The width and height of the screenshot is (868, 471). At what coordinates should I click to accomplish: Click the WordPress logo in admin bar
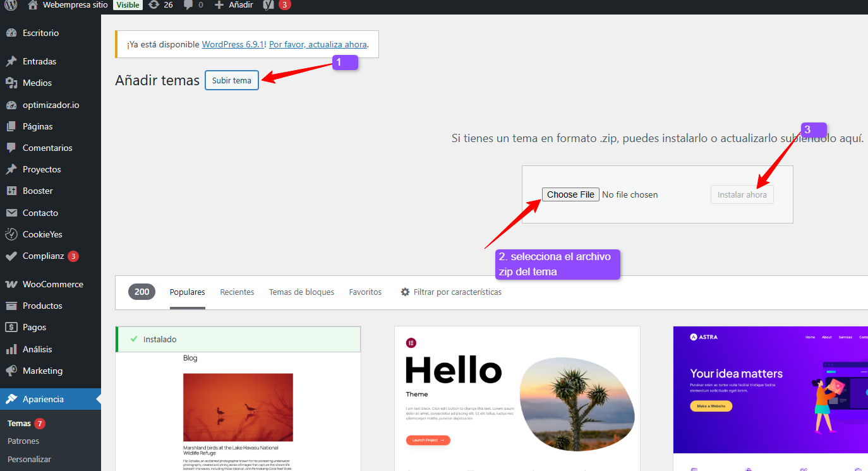(x=11, y=5)
